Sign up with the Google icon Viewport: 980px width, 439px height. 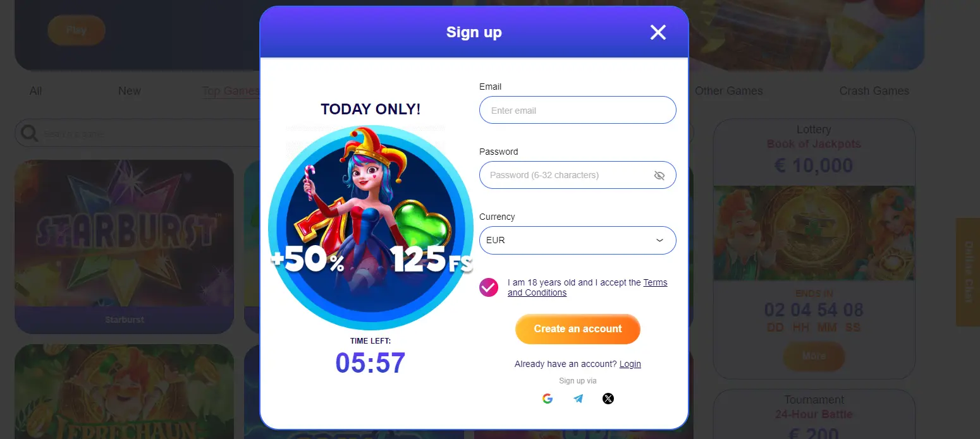click(x=548, y=399)
